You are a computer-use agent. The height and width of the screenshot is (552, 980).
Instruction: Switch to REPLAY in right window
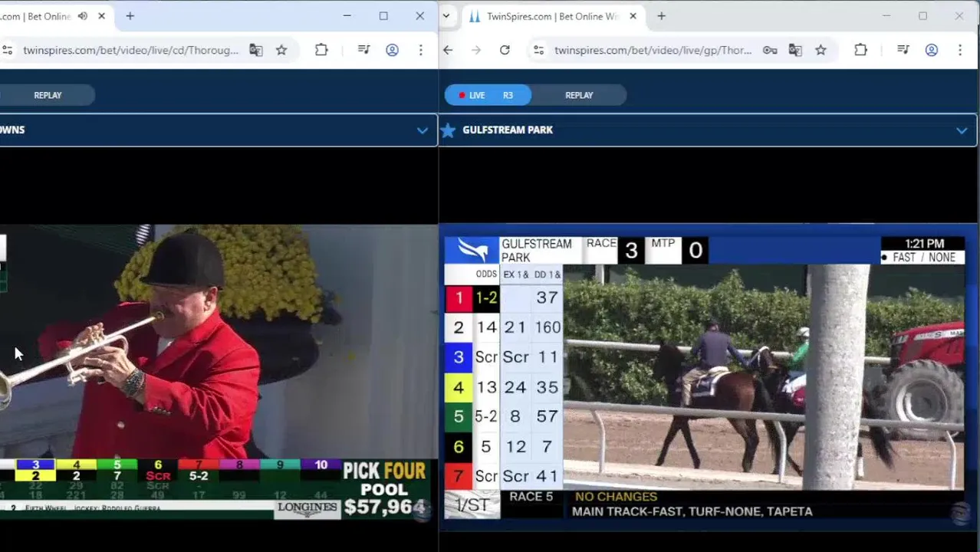click(579, 95)
